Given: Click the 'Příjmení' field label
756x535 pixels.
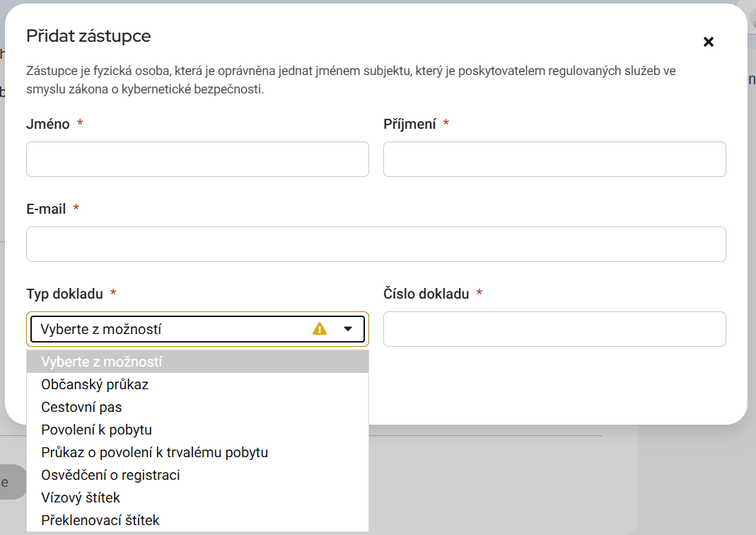Looking at the screenshot, I should coord(409,124).
